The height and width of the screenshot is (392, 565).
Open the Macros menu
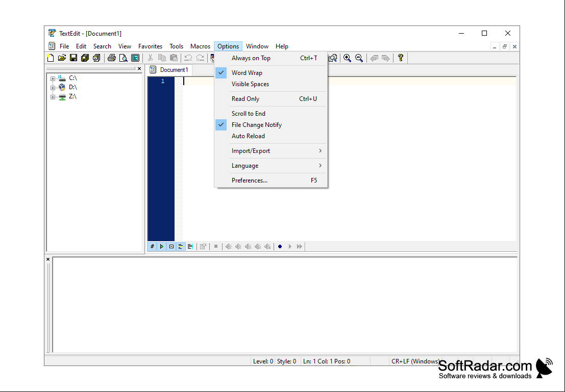(200, 46)
